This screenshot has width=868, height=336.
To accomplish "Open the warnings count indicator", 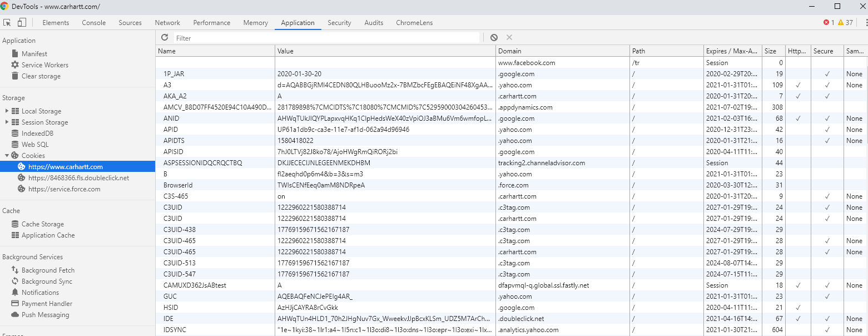I will (845, 23).
